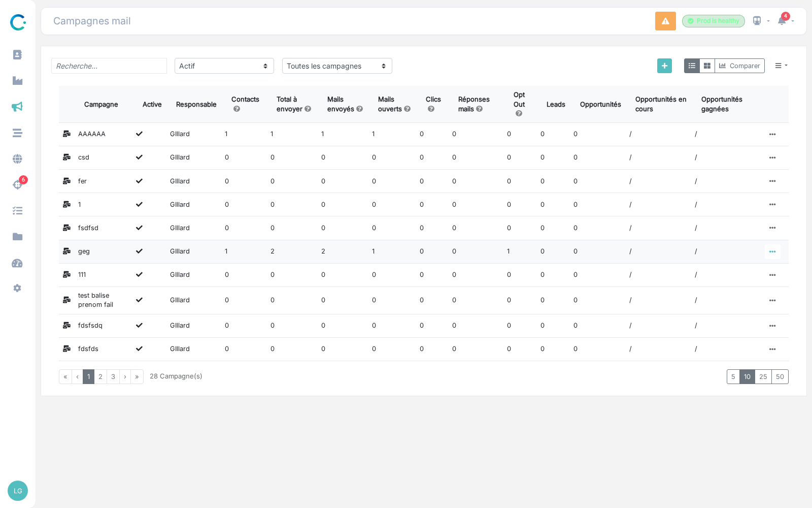Viewport: 812px width, 508px height.
Task: Set page size to 25 rows
Action: (x=763, y=376)
